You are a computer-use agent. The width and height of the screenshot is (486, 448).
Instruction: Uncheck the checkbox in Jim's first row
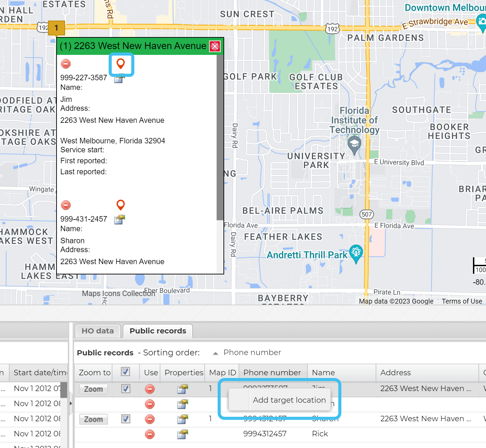[x=125, y=389]
